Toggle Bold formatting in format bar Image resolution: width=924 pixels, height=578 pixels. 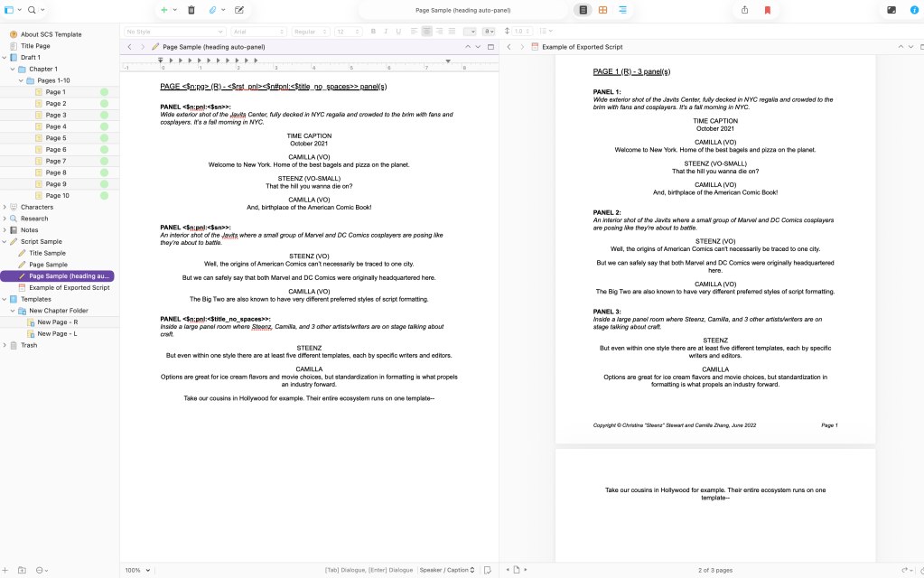click(373, 32)
